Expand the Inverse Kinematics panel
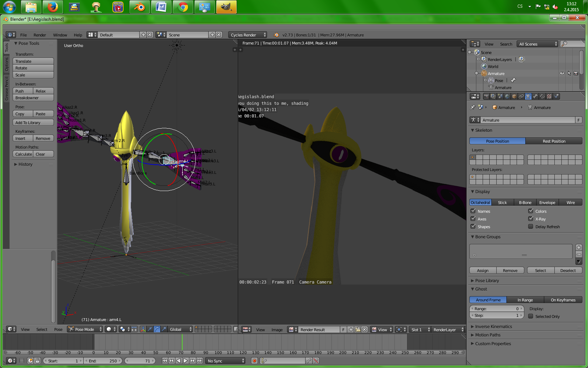This screenshot has height=368, width=588. pos(493,326)
